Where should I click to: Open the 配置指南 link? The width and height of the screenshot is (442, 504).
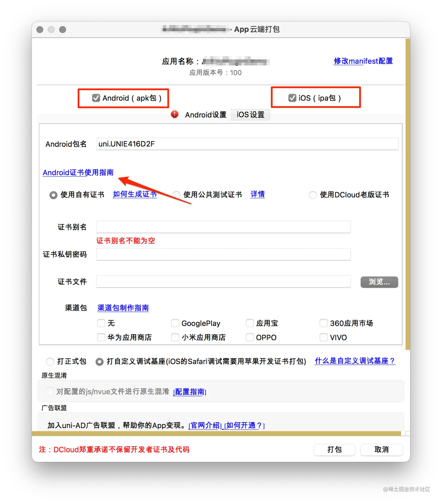coord(190,392)
